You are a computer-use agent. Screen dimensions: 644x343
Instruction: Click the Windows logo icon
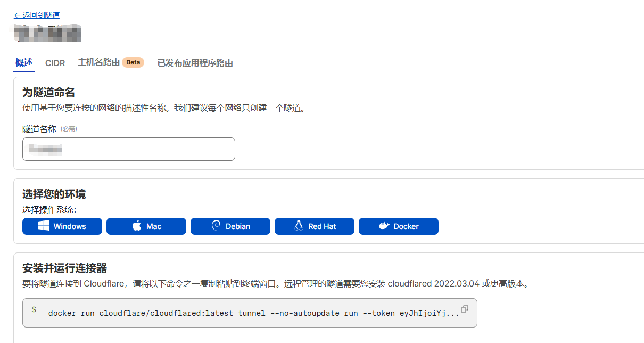pos(44,226)
